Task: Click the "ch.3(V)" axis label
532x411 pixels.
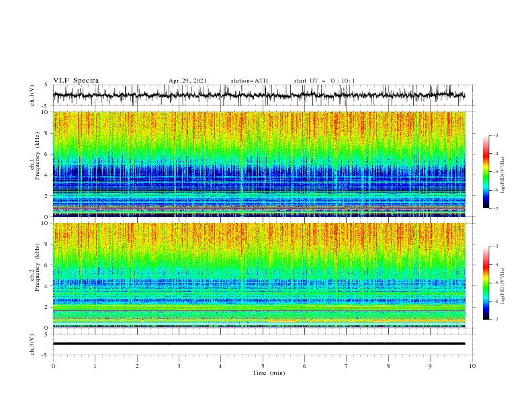Action: 32,345
